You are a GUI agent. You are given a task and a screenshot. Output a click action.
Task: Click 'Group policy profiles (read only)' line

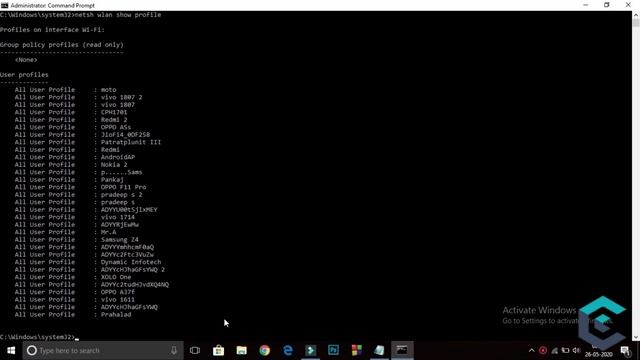62,45
